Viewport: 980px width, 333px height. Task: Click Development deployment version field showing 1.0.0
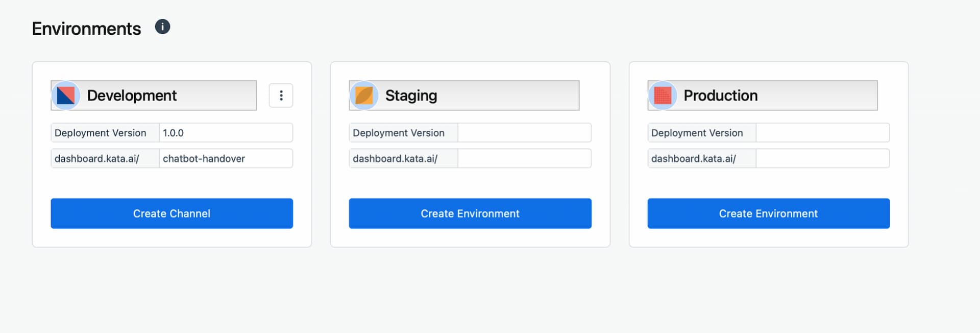pos(226,133)
